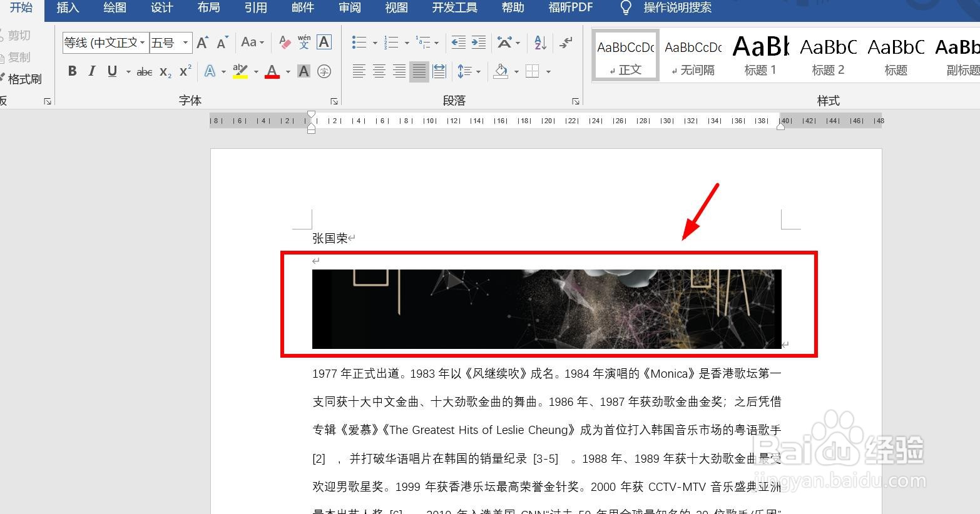Viewport: 980px width, 514px height.
Task: Select the 无间隔 style
Action: 692,54
